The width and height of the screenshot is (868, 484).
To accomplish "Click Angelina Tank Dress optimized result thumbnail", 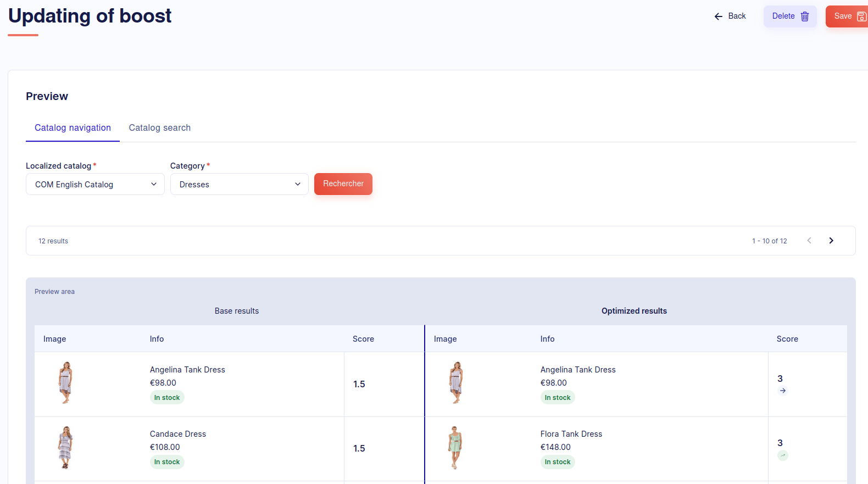I will (456, 383).
